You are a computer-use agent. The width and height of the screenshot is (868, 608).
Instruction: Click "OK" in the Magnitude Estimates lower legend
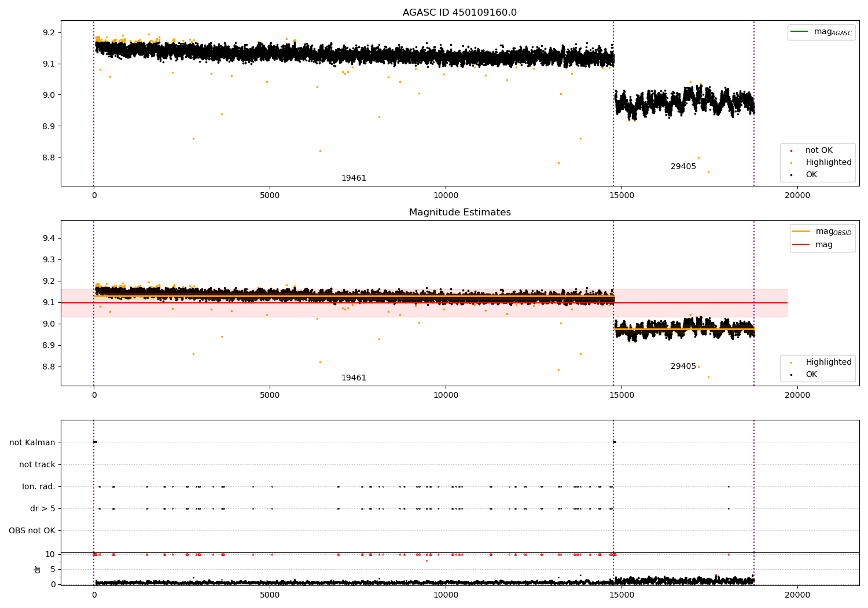tap(811, 375)
